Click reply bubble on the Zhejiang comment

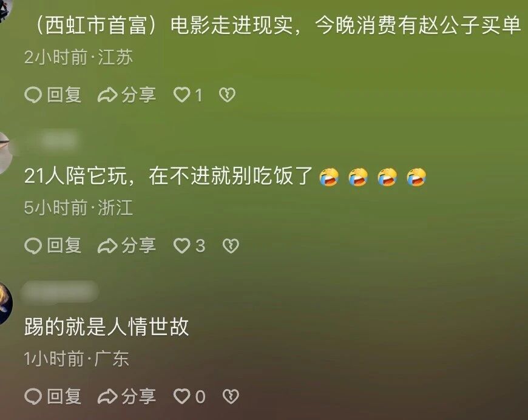[33, 246]
